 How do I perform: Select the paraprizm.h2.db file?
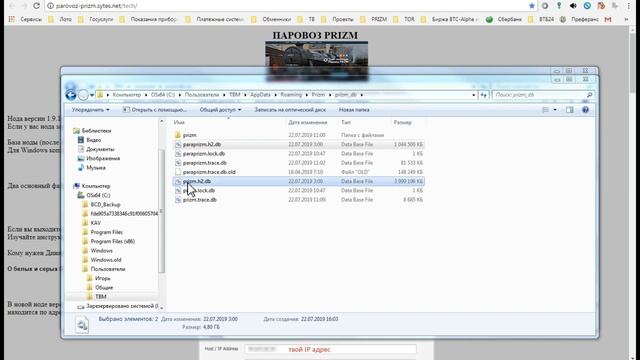[x=299, y=144]
